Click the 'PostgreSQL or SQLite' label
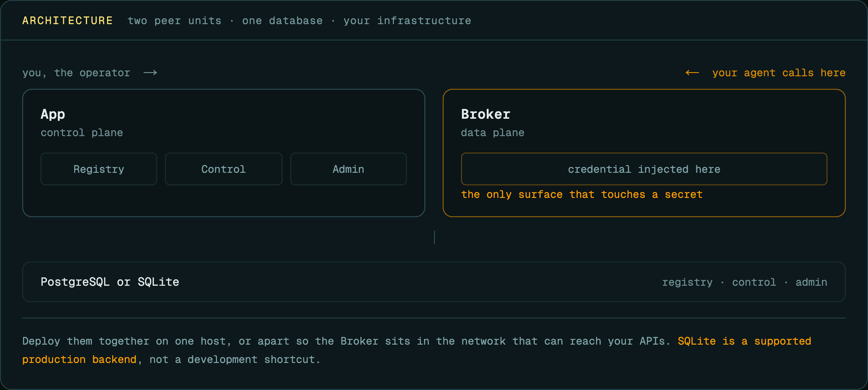Screen dimensions: 868x390 click(x=110, y=282)
